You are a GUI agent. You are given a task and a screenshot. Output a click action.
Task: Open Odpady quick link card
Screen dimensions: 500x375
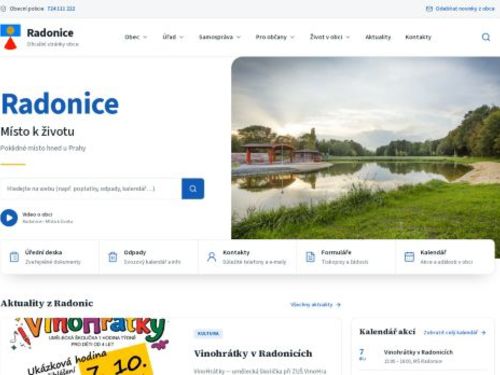point(148,257)
